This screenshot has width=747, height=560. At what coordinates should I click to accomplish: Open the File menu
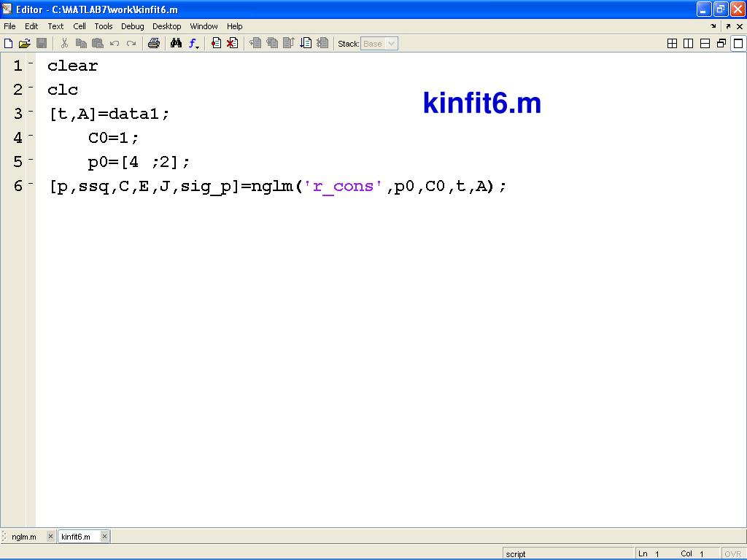9,26
